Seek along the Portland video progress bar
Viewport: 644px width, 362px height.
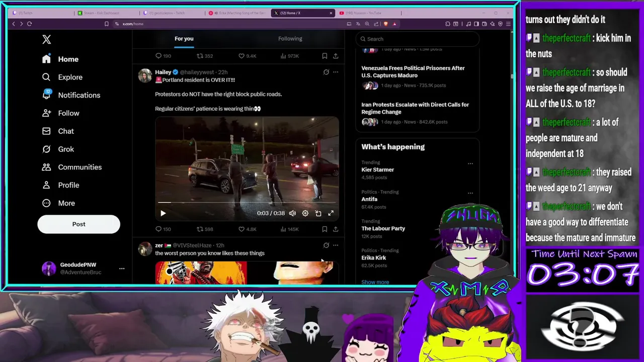pos(247,203)
